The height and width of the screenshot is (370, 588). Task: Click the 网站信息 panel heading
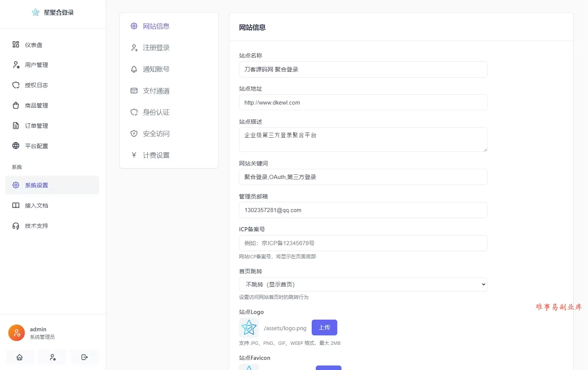click(252, 27)
